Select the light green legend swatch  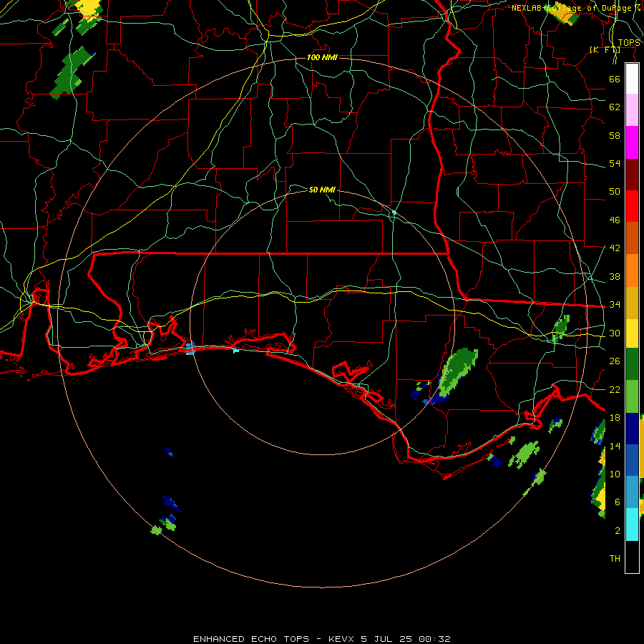coord(632,396)
